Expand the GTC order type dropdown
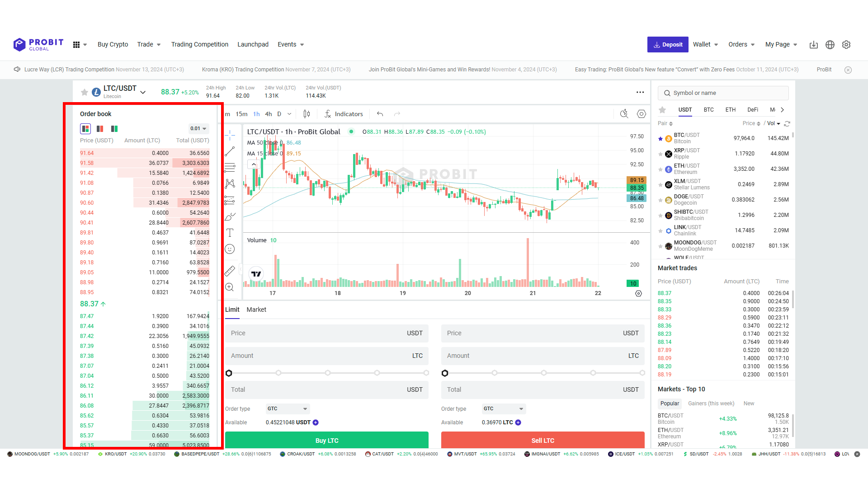The image size is (868, 488). click(287, 408)
